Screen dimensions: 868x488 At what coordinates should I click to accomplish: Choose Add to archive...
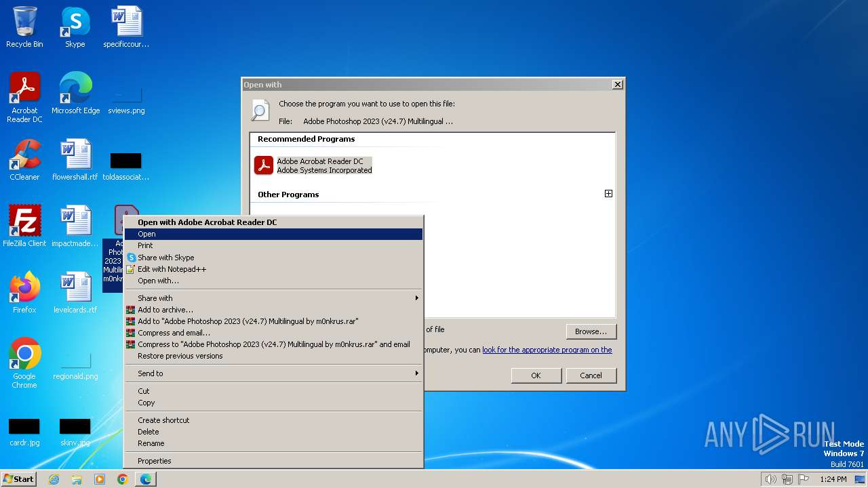[x=273, y=310]
